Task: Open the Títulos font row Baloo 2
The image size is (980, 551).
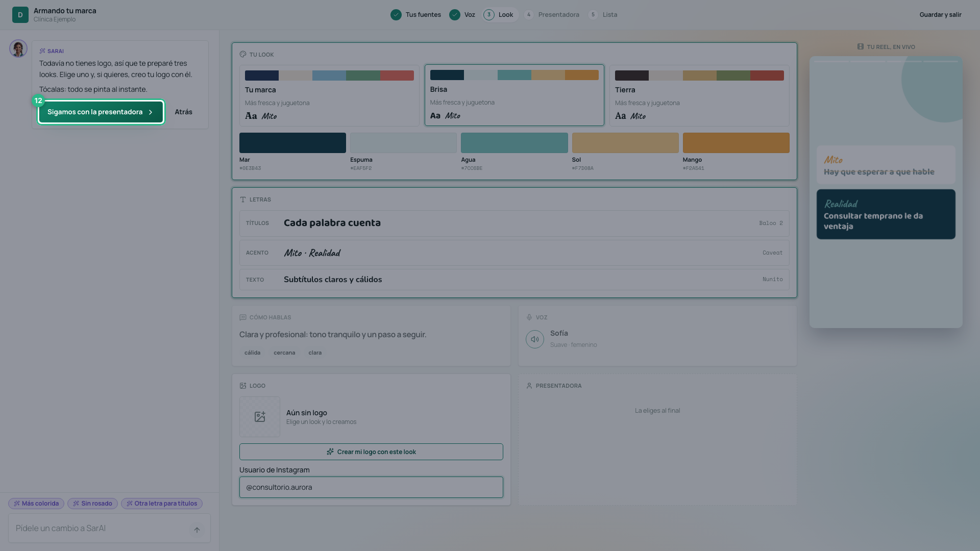Action: coord(514,223)
